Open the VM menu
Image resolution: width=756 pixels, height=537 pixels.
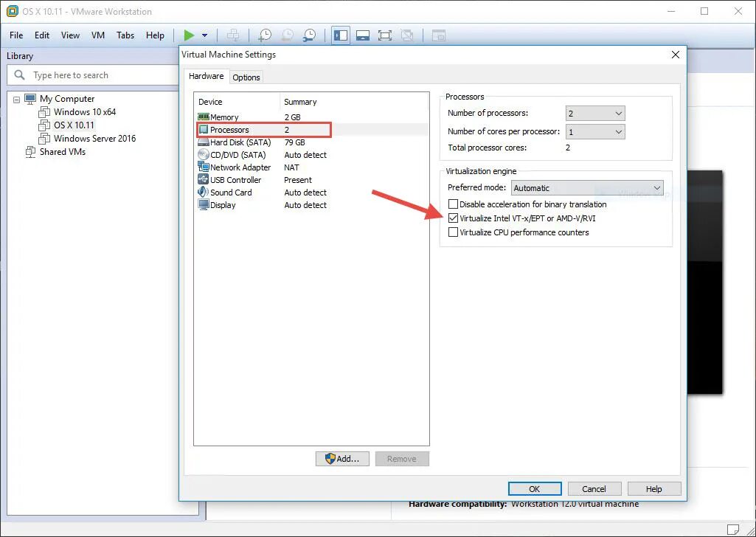point(97,35)
